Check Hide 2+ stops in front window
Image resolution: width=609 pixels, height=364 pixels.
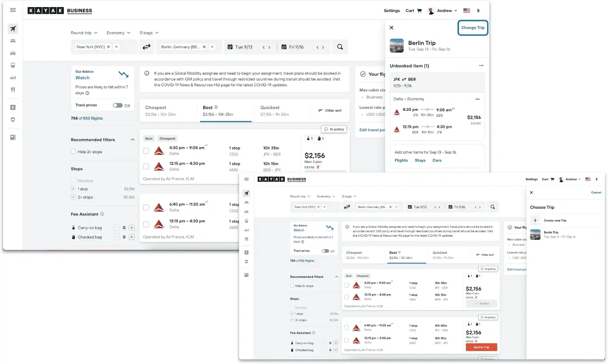click(x=292, y=286)
